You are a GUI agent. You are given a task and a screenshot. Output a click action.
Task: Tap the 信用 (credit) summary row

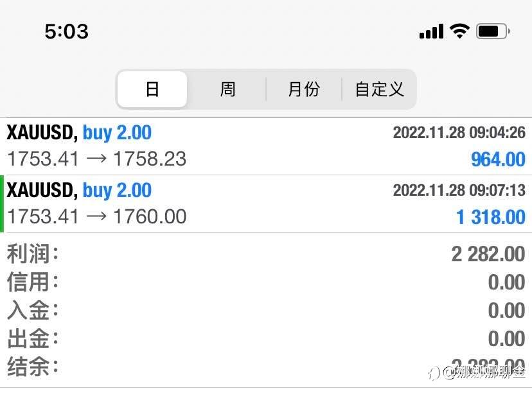pos(266,282)
